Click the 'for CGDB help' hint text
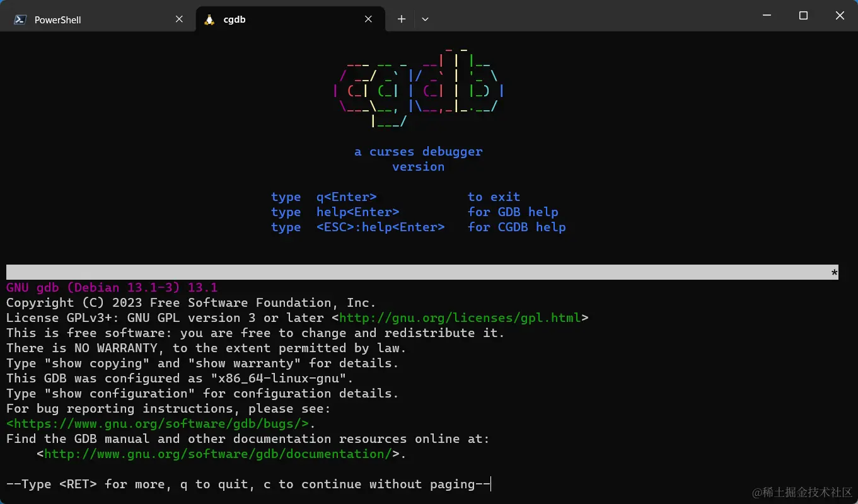 (517, 227)
